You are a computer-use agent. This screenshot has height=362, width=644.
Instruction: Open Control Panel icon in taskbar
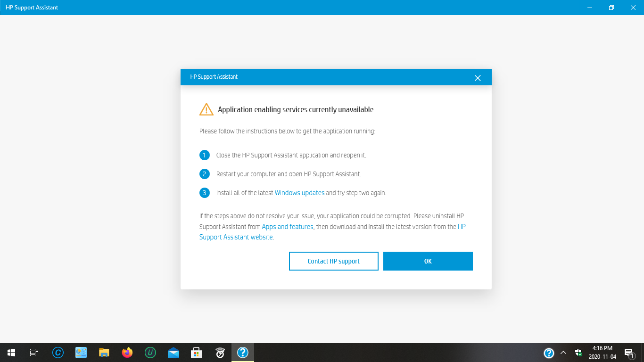point(81,353)
